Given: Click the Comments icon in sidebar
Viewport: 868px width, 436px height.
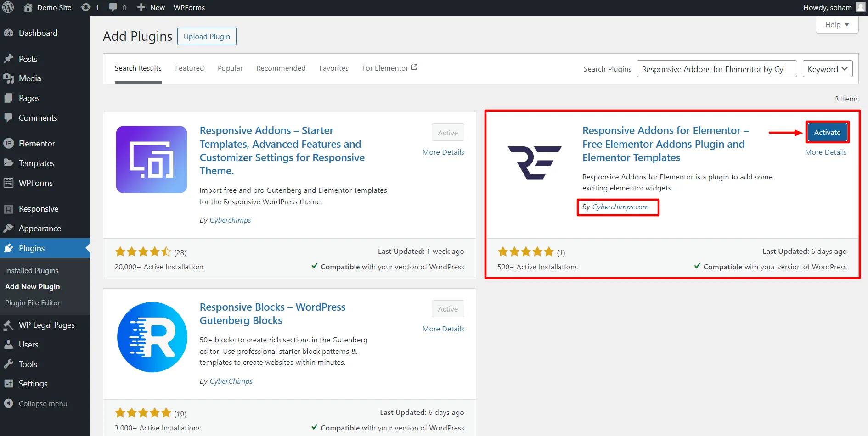Looking at the screenshot, I should pos(8,118).
